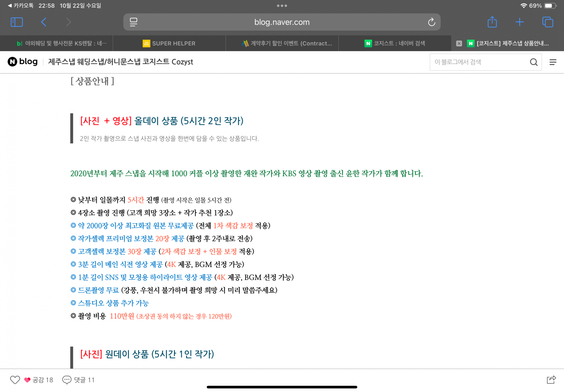Tap the Naver blog logo
The width and height of the screenshot is (564, 392).
(23, 62)
